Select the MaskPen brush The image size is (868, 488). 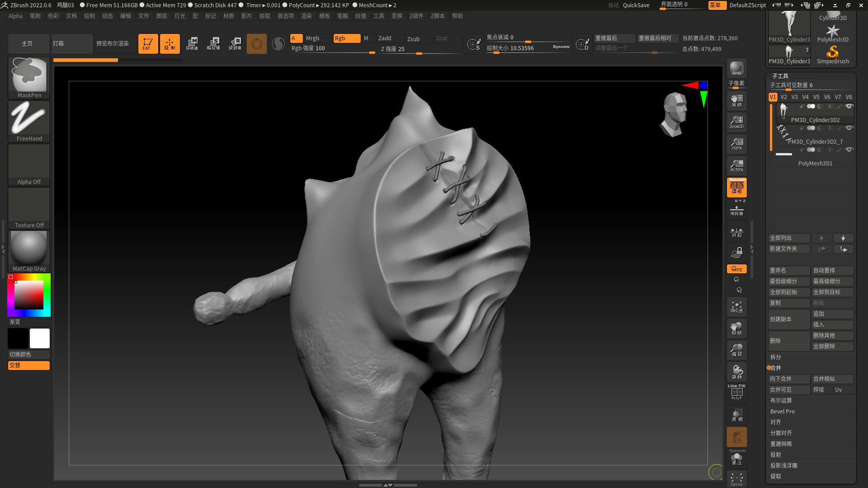point(28,75)
